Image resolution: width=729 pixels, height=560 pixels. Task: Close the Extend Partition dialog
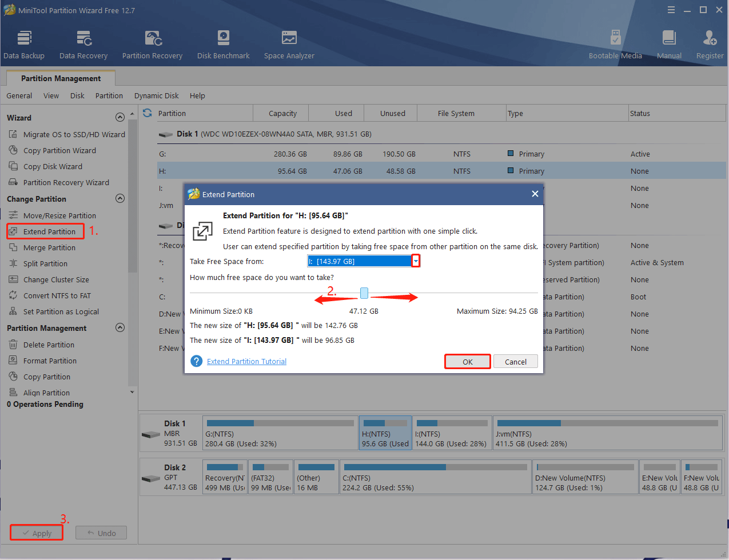(535, 194)
